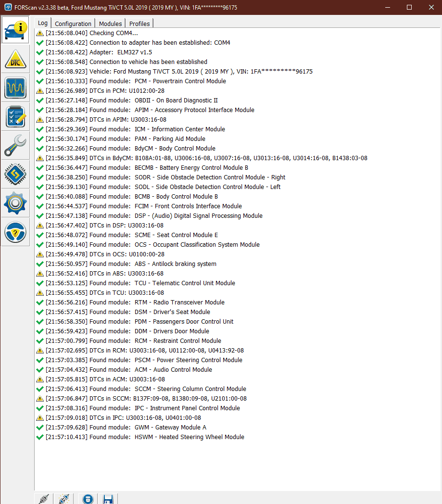The width and height of the screenshot is (442, 504).
Task: Select the 'DTCs in DSP: U3003:16-08' line
Action: point(100,226)
